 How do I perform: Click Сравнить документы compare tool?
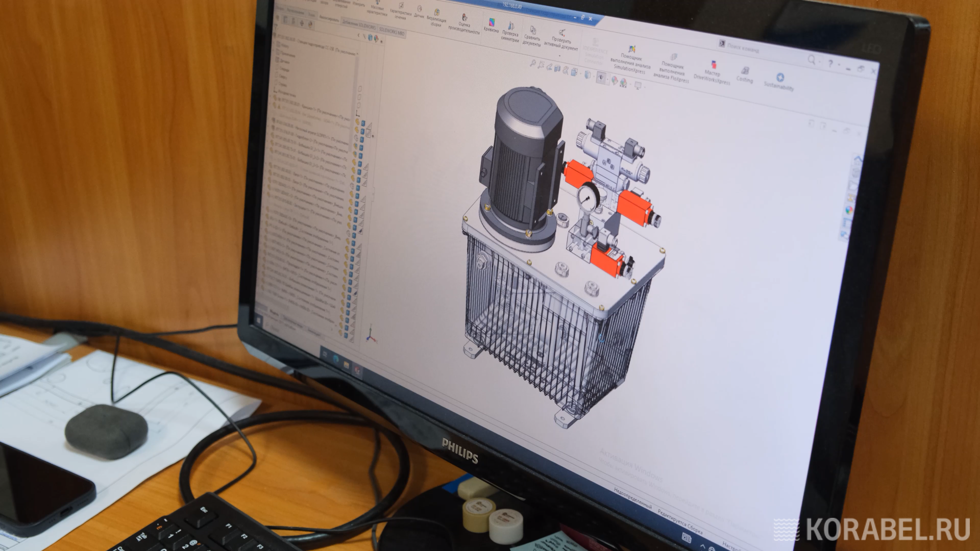coord(532,36)
